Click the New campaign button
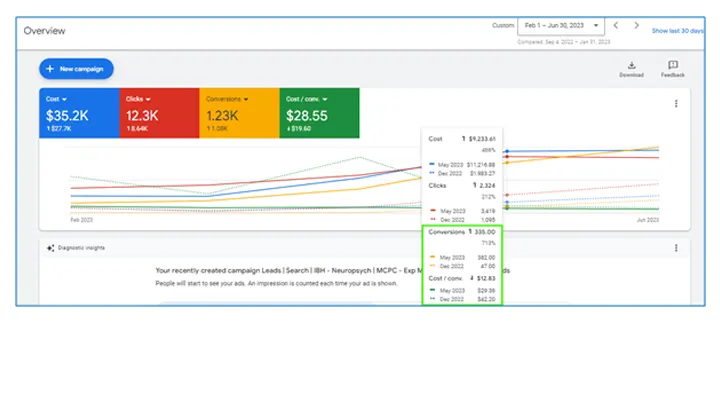The height and width of the screenshot is (400, 720). click(76, 69)
